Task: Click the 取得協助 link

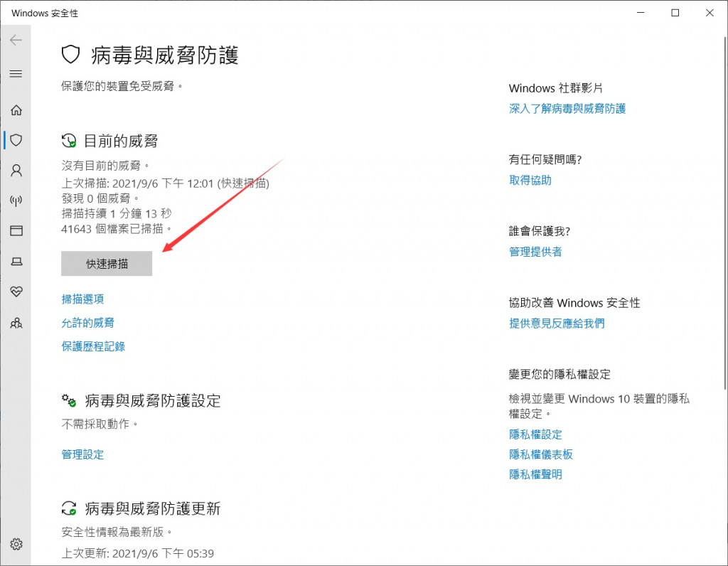Action: [530, 180]
